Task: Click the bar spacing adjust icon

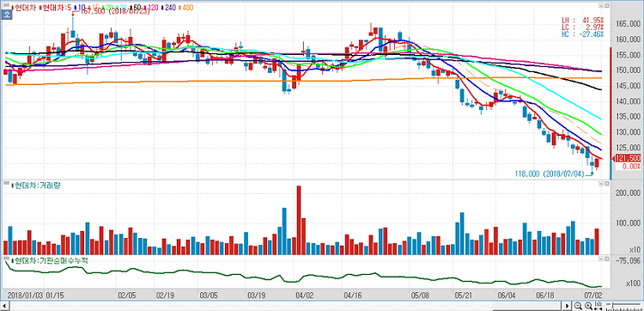Action: coord(598,306)
